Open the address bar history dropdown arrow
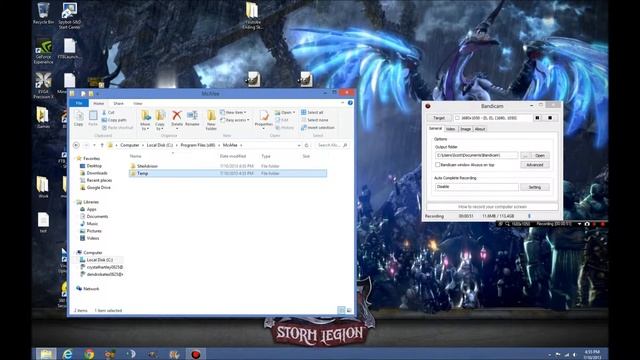 point(300,145)
